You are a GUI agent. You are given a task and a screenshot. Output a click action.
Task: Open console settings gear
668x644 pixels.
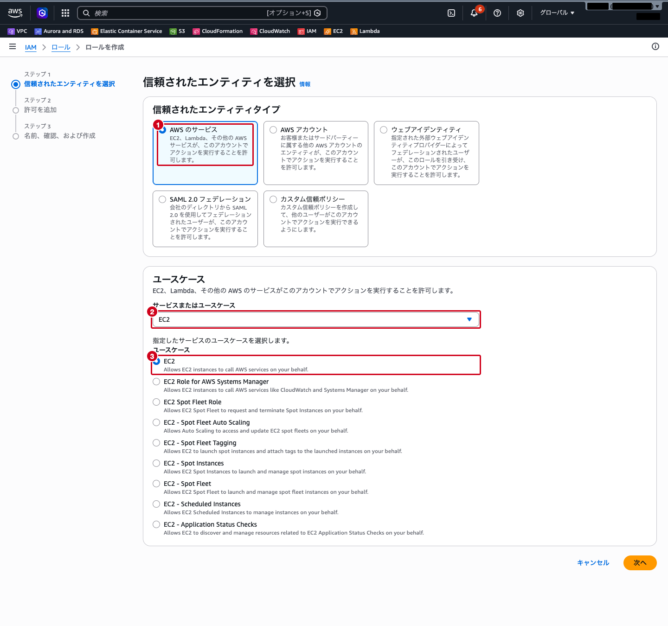(x=520, y=13)
